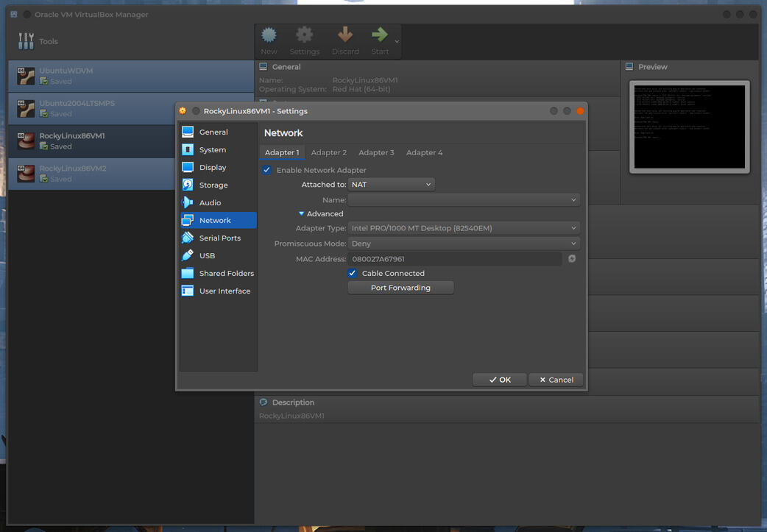Click the Network page heading
The width and height of the screenshot is (767, 532).
(x=283, y=133)
